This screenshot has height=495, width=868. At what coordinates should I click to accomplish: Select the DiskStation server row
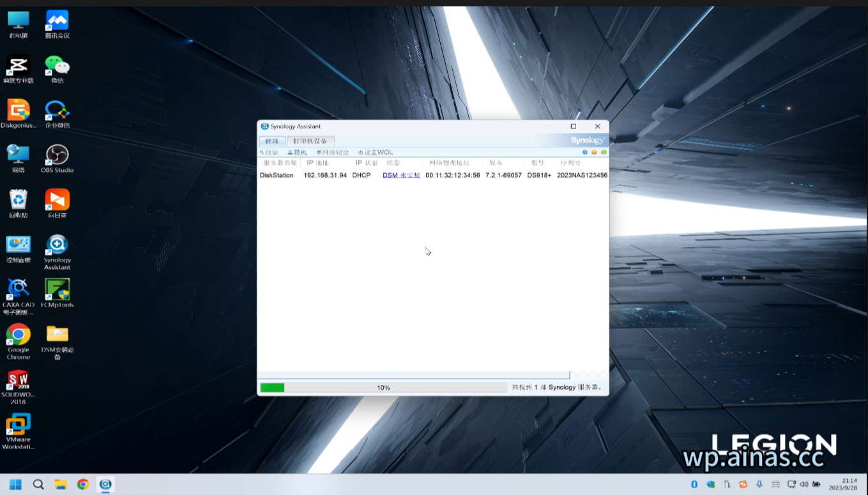click(277, 175)
